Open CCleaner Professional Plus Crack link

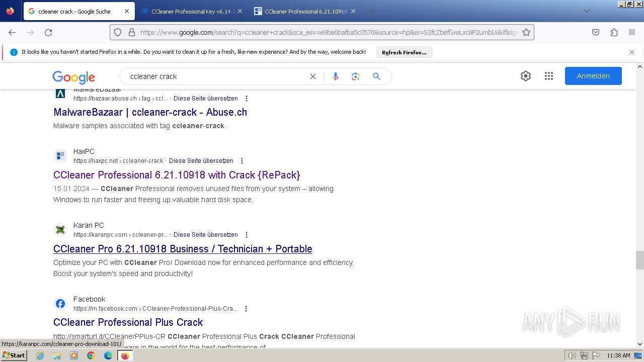tap(128, 322)
